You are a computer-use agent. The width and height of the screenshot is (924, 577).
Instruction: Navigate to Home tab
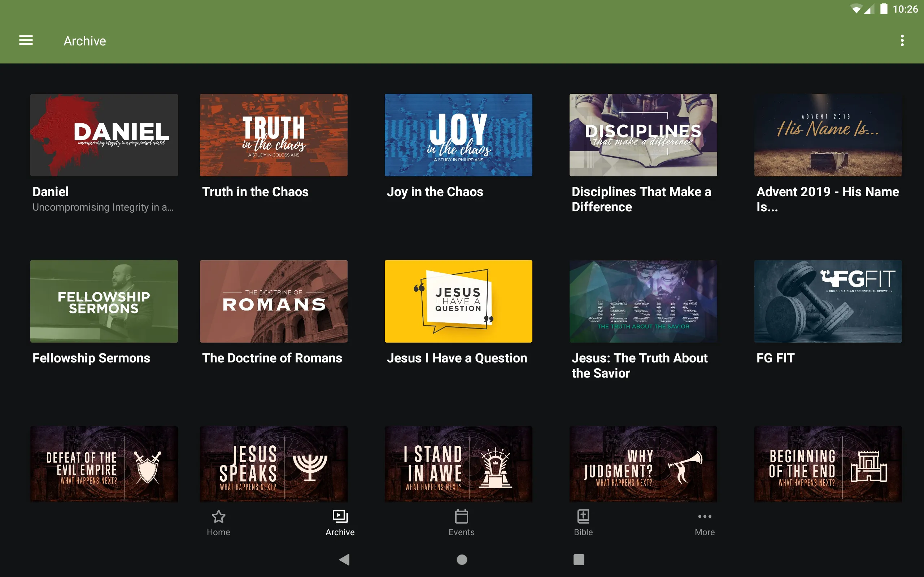coord(218,523)
